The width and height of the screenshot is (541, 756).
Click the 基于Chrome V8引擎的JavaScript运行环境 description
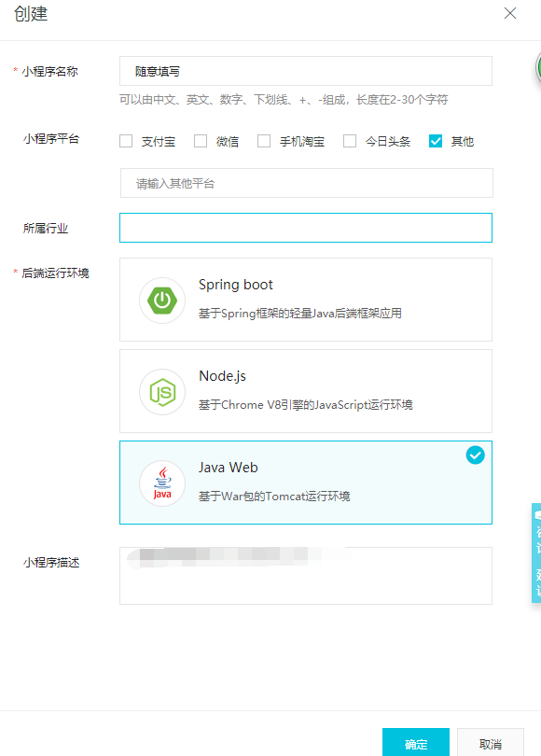306,404
